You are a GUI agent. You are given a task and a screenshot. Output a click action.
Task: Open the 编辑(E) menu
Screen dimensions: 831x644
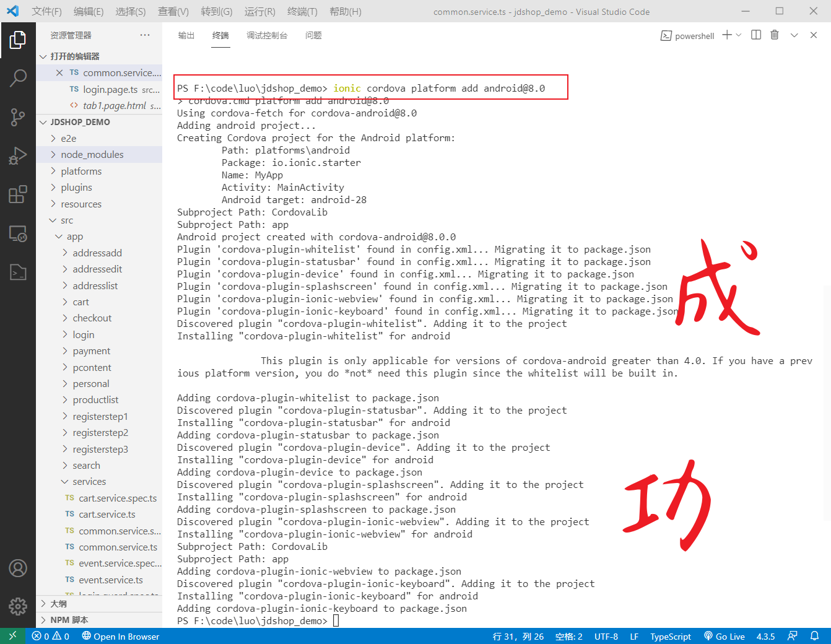89,12
